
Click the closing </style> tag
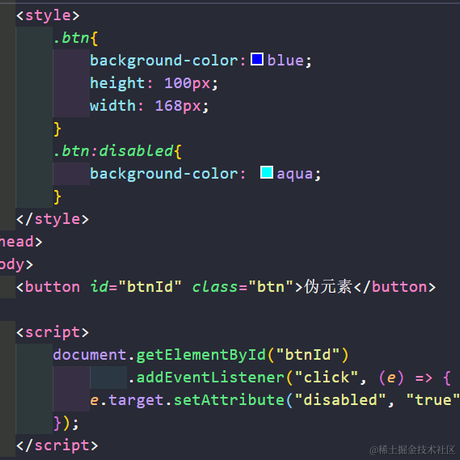tap(52, 219)
